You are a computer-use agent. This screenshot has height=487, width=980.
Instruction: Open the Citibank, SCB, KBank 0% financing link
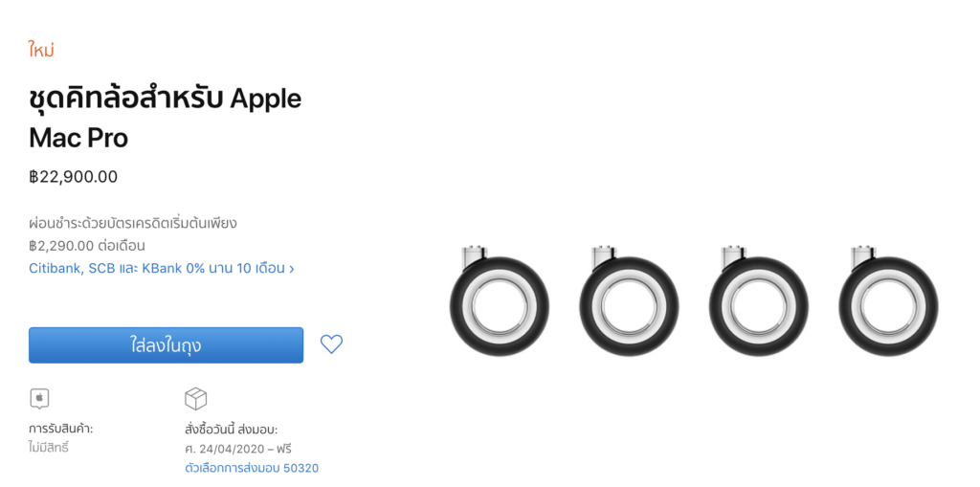tap(162, 268)
